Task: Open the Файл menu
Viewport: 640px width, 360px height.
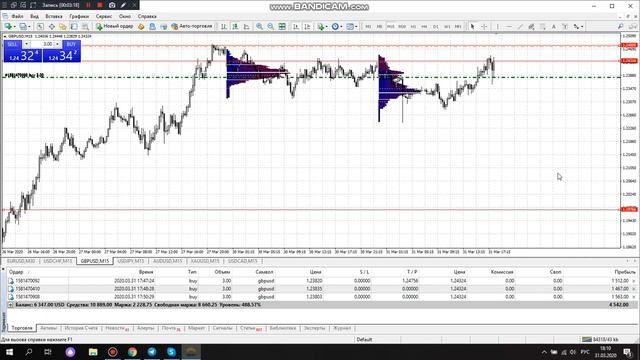Action: (17, 16)
